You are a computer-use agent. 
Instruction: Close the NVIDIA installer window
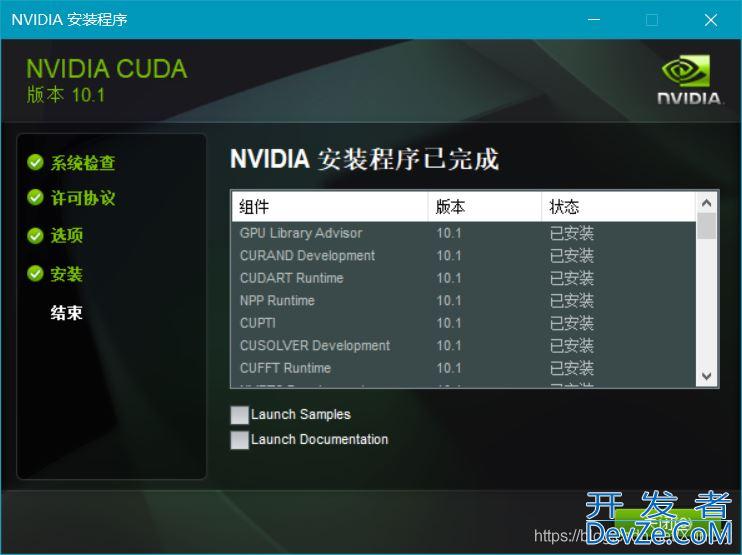tap(710, 20)
